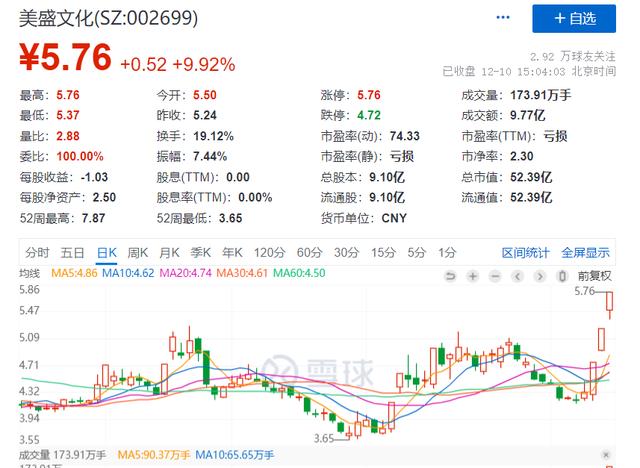Click the 每股收益 value -1.03
Image resolution: width=640 pixels, height=468 pixels.
tap(94, 177)
